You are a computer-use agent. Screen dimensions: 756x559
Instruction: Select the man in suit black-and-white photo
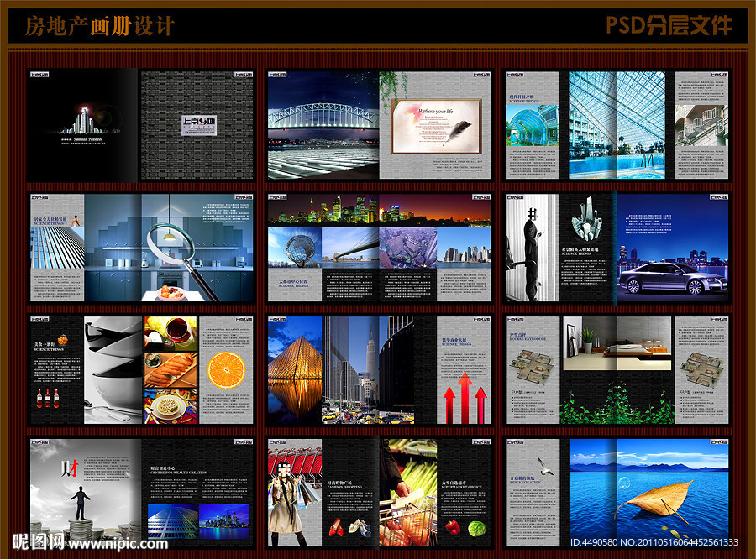(533, 248)
